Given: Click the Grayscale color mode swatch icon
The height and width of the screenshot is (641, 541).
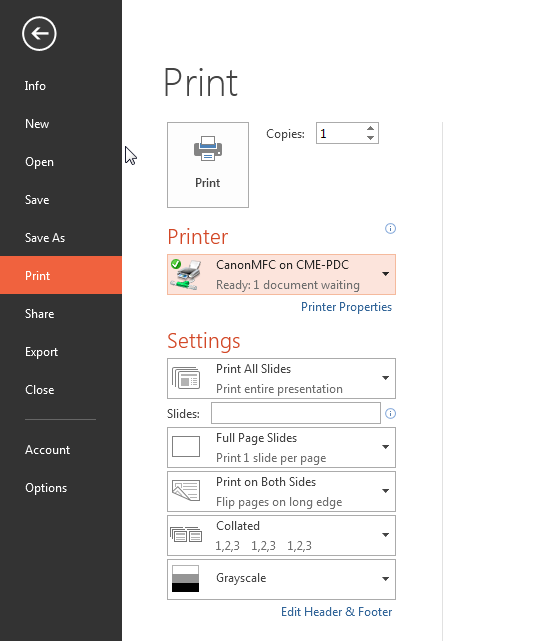Looking at the screenshot, I should coord(186,578).
